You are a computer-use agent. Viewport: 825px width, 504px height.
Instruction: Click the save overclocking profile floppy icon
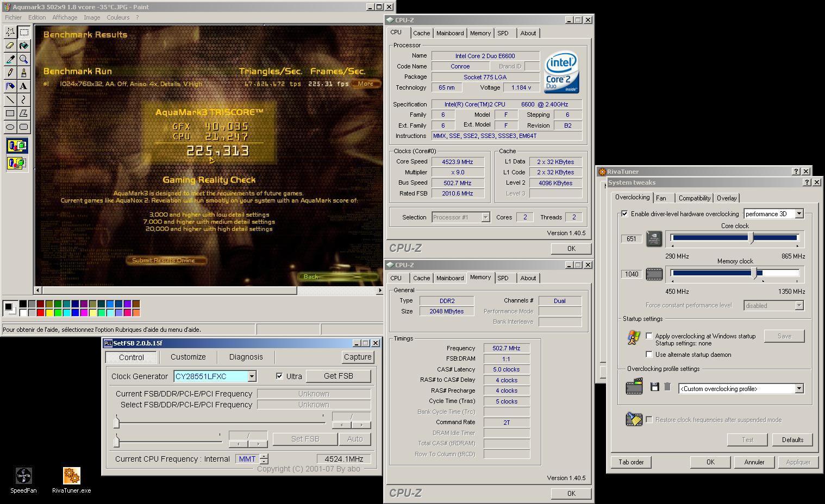tap(654, 387)
